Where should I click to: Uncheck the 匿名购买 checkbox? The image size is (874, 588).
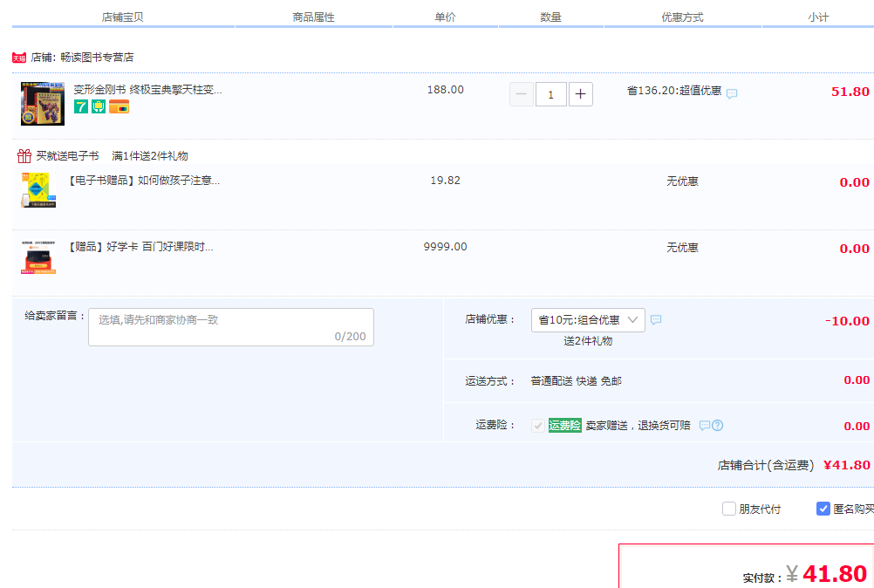[823, 509]
